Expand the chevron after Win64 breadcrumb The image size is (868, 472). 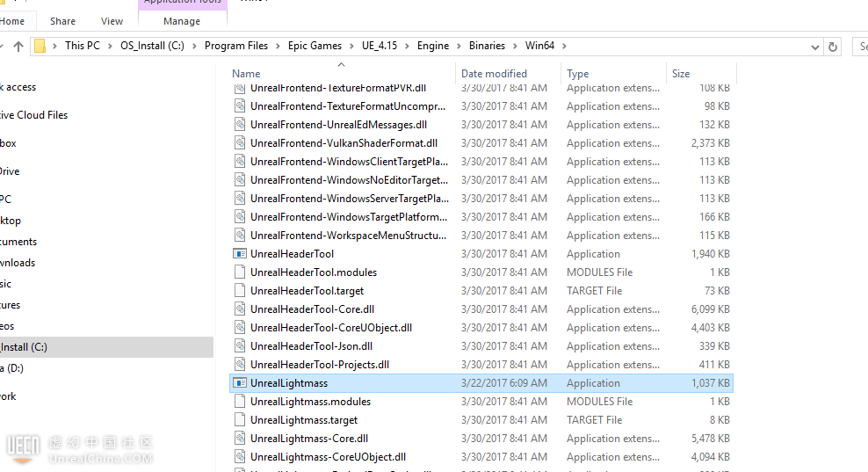564,46
